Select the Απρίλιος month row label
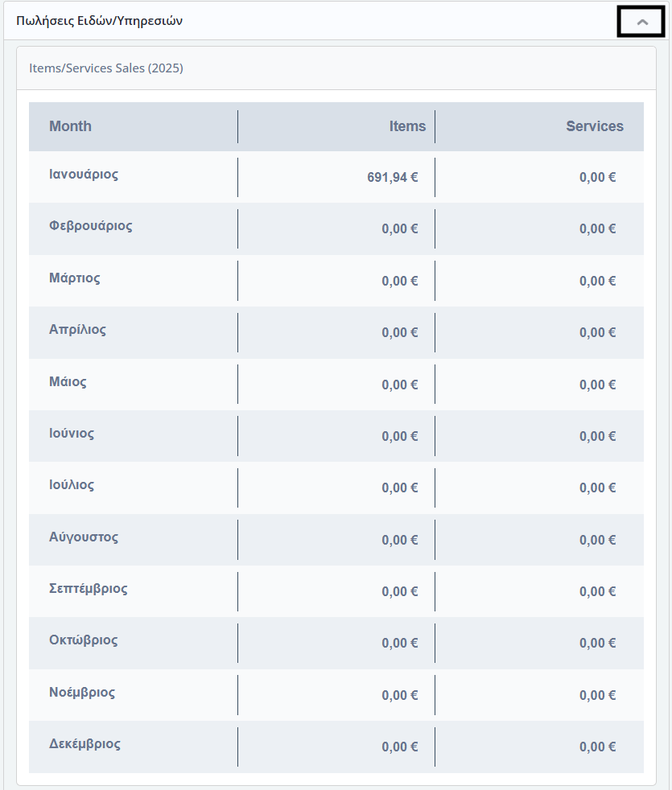672x790 pixels. pos(77,330)
